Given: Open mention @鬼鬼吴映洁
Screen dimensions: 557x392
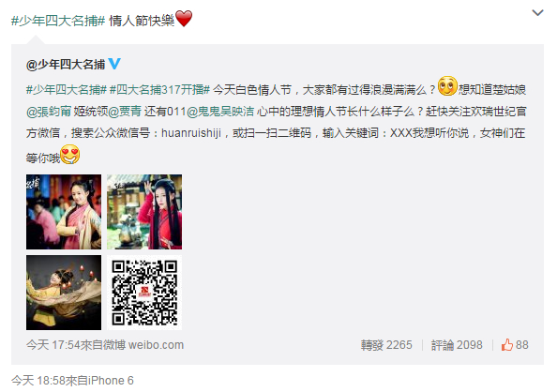Looking at the screenshot, I should tap(220, 112).
